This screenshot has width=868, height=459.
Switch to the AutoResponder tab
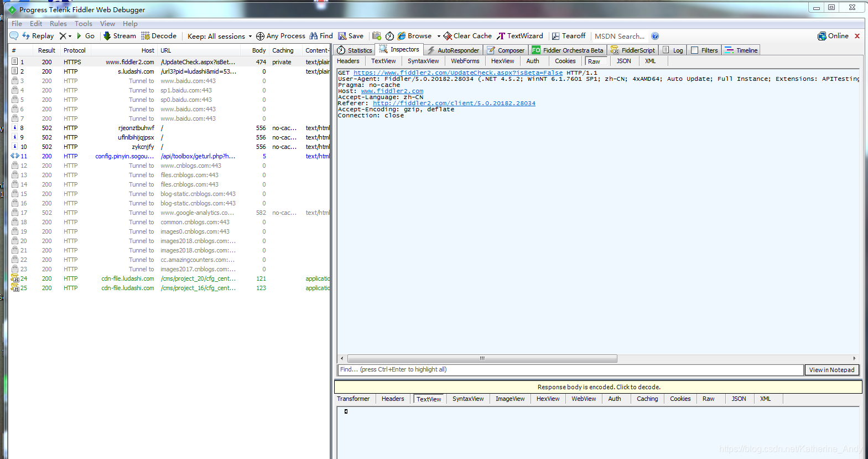(453, 50)
